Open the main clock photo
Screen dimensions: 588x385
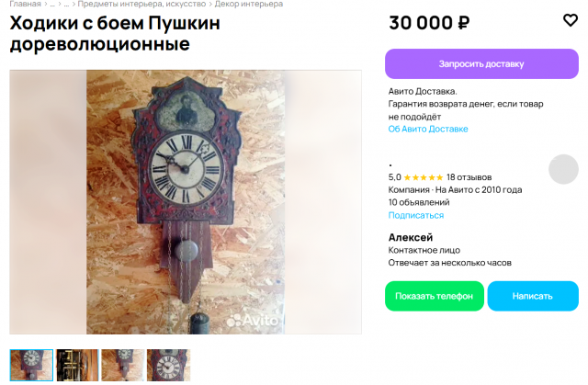pos(186,202)
